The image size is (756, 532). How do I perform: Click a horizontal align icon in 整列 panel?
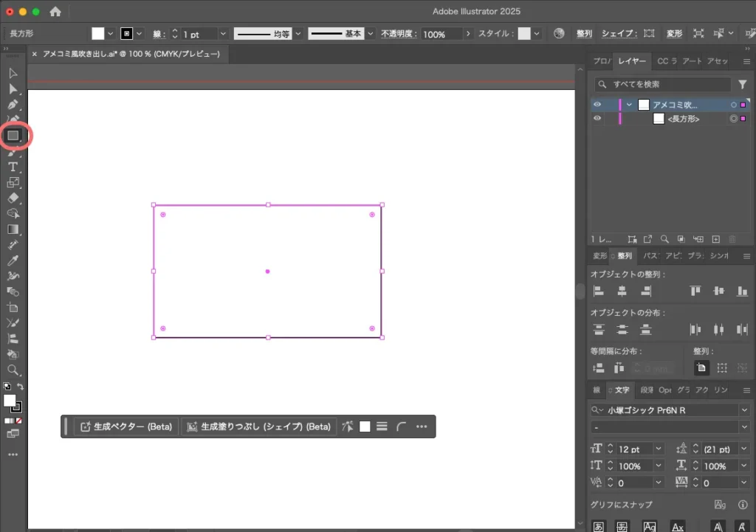point(598,291)
